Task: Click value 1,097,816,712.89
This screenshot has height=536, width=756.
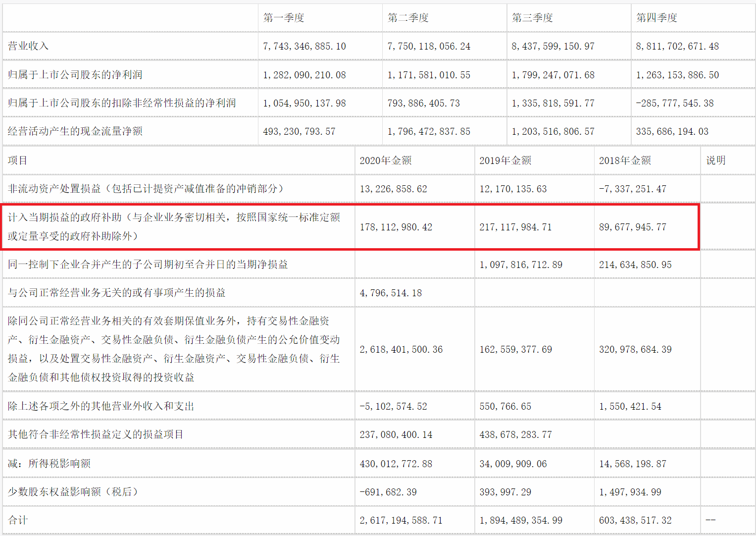Action: 521,265
